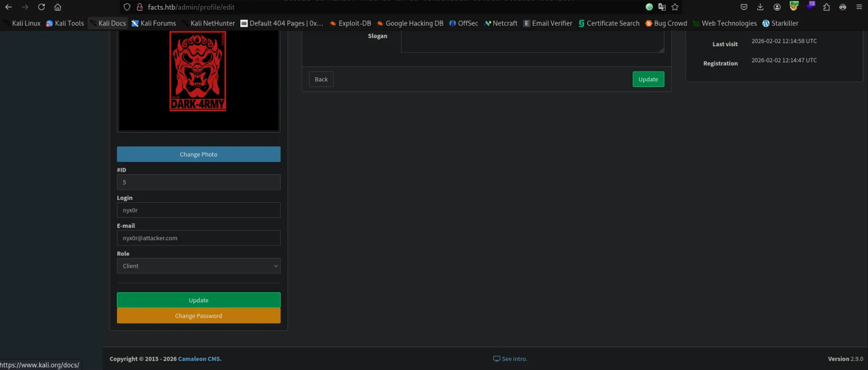Click the orange Change Password button

click(199, 316)
